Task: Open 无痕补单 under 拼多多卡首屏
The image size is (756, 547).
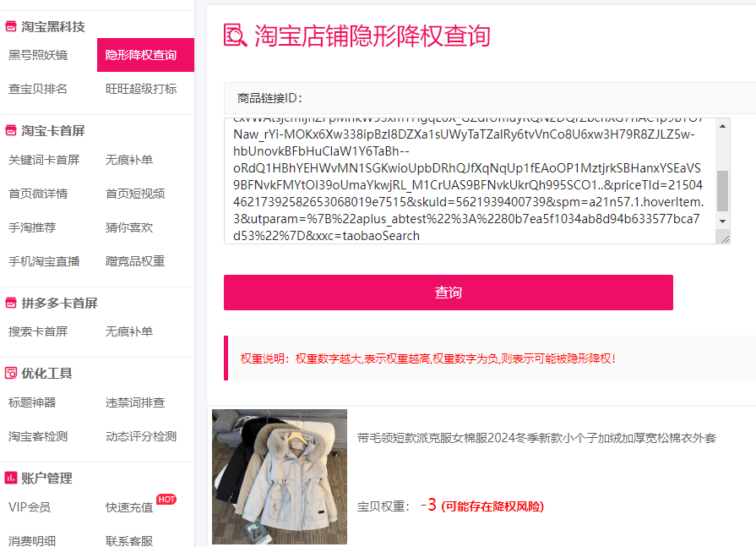Action: tap(129, 331)
